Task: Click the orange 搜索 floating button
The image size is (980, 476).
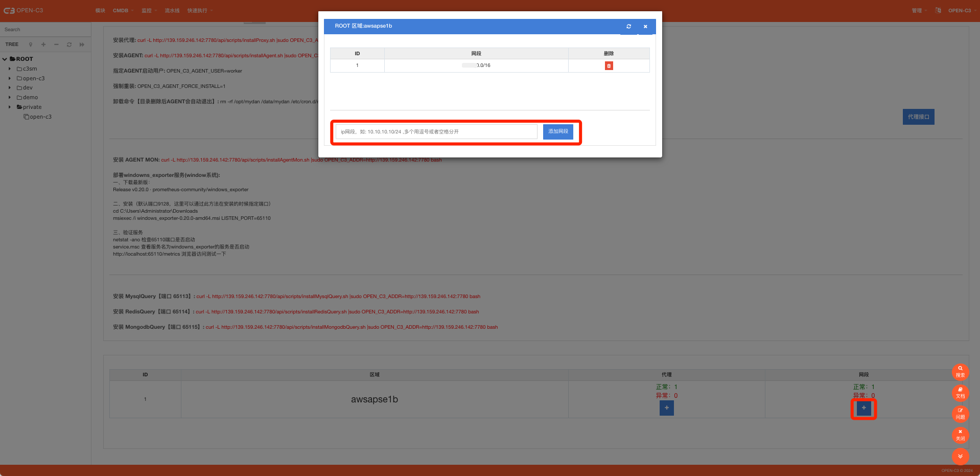Action: tap(961, 372)
